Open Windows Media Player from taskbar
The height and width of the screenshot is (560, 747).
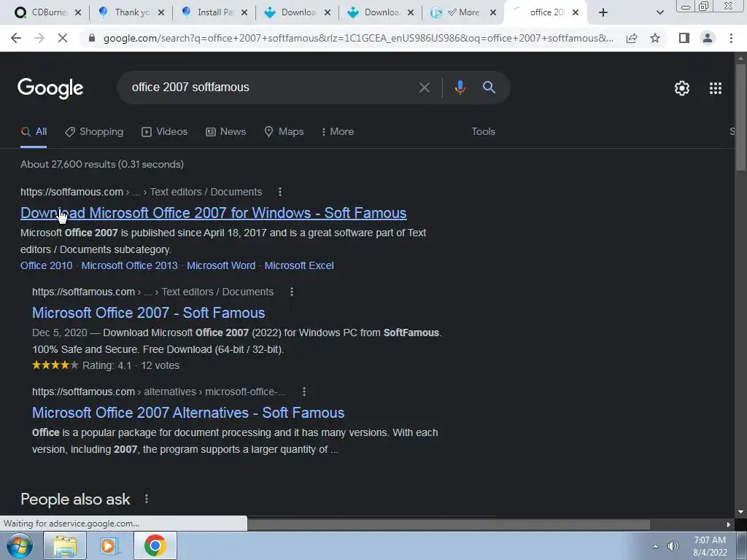pos(109,545)
